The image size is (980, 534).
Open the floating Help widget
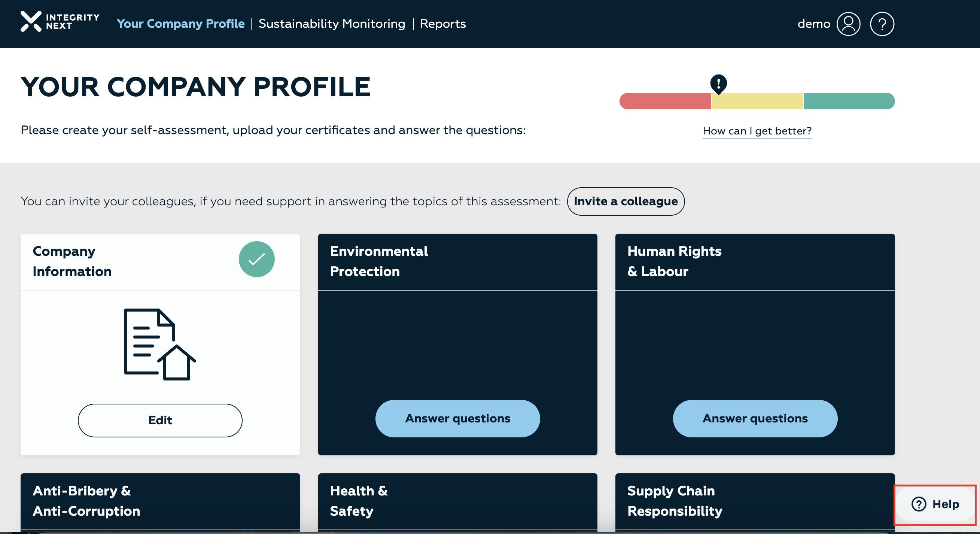tap(935, 504)
